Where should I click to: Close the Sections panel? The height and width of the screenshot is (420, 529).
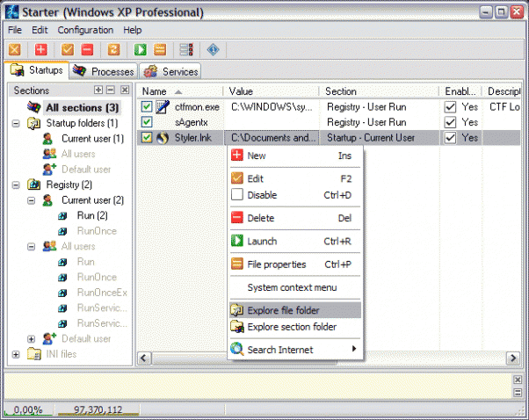pyautogui.click(x=125, y=90)
